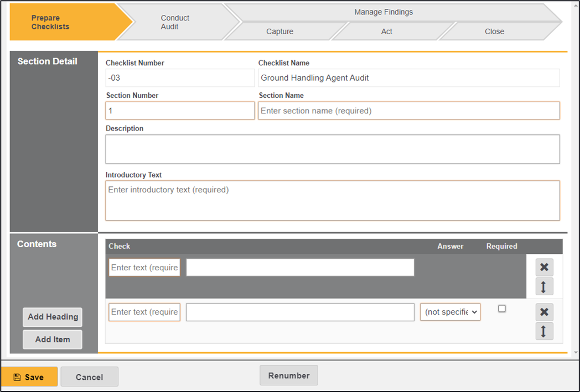Click the item row move up-down icon
The height and width of the screenshot is (392, 580).
pos(544,331)
